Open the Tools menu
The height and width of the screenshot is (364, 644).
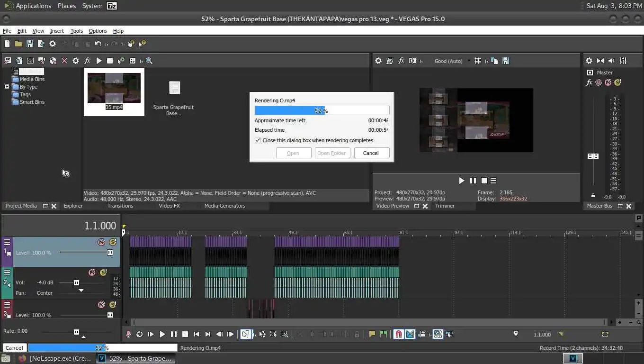[77, 31]
